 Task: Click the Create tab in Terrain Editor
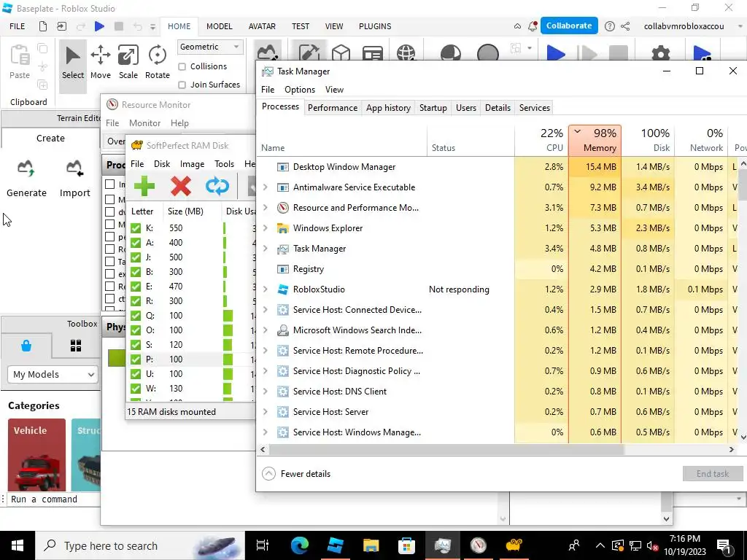[50, 138]
